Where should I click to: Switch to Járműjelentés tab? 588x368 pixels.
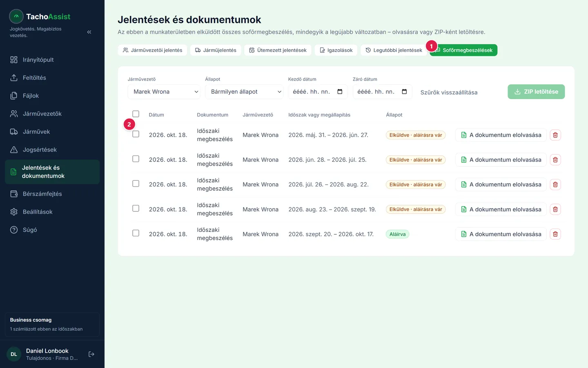tap(216, 50)
